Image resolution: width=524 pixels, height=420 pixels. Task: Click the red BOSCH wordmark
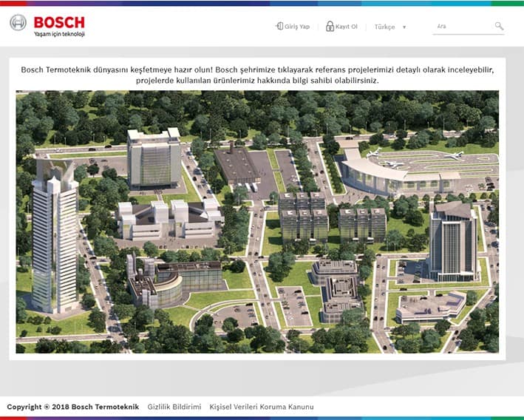(59, 22)
